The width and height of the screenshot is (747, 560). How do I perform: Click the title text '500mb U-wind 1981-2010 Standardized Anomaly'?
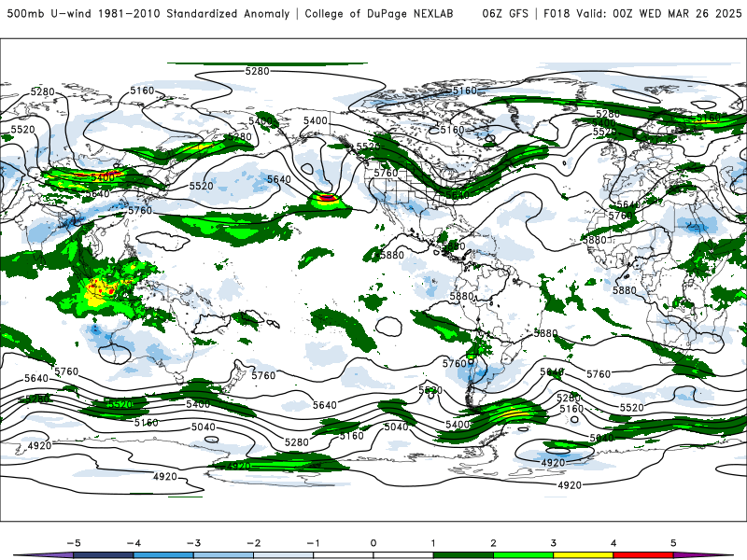148,13
